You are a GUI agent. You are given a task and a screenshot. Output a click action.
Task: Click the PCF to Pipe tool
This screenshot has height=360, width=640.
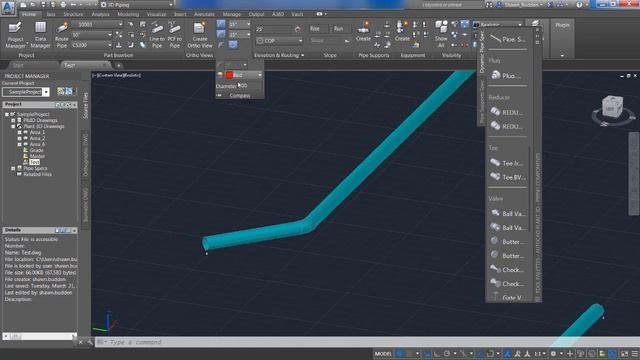pyautogui.click(x=174, y=35)
